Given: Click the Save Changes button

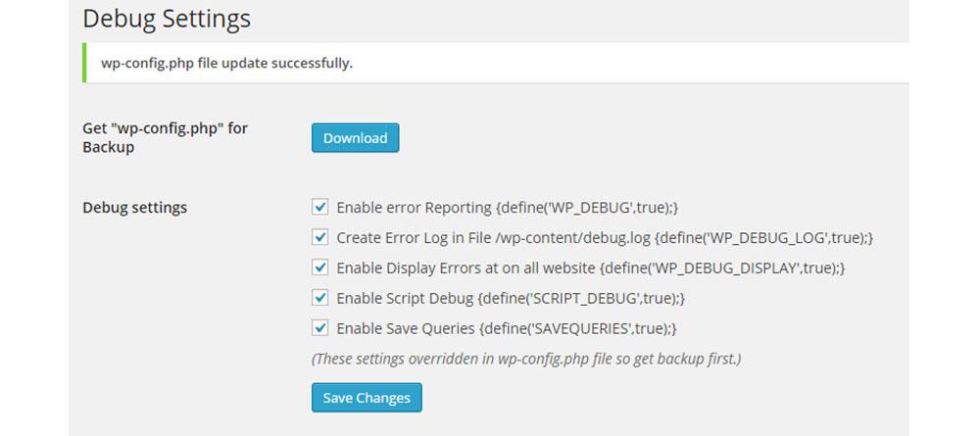Looking at the screenshot, I should [367, 398].
